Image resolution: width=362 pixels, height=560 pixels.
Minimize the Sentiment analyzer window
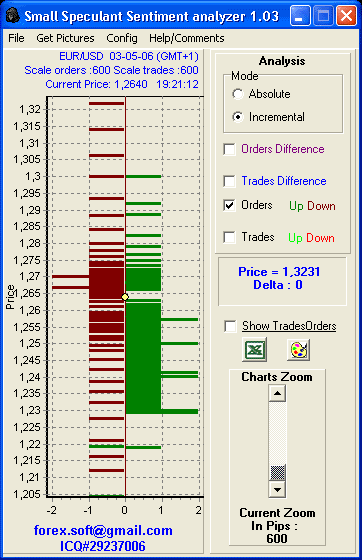(300, 16)
